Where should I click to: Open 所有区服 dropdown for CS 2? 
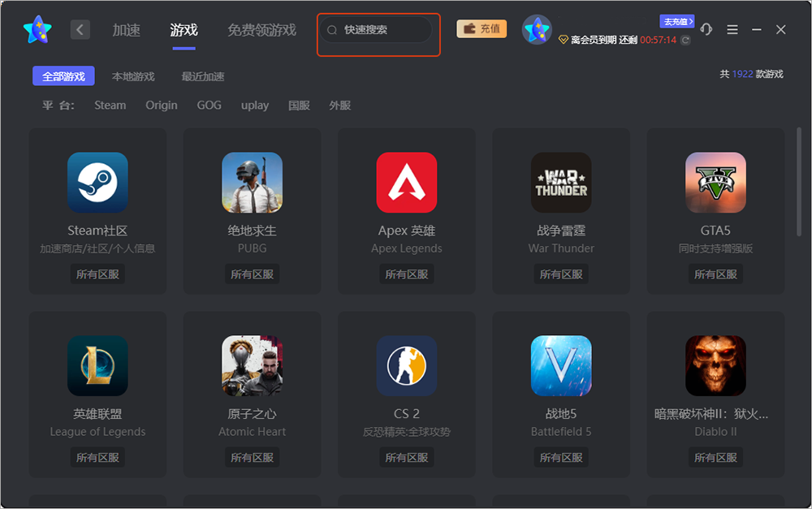coord(407,457)
